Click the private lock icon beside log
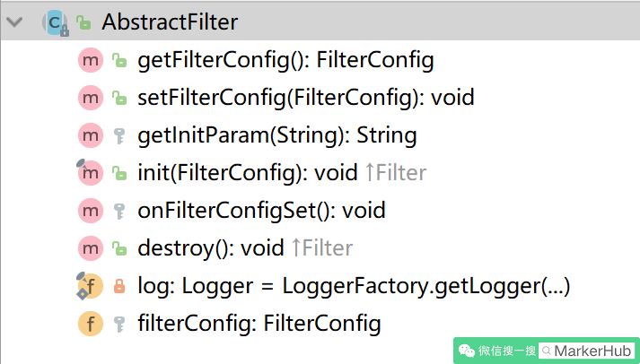Screen dimensions: 640x364 [119, 286]
